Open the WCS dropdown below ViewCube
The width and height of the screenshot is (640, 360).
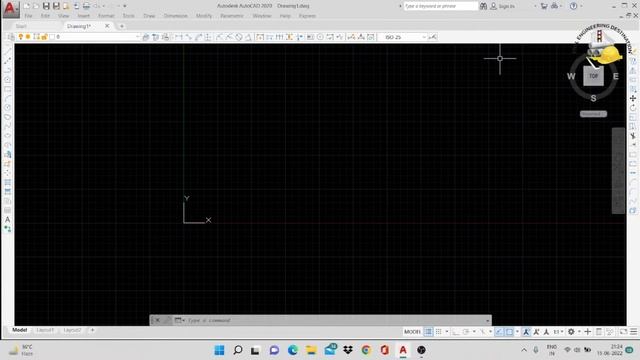(x=593, y=114)
